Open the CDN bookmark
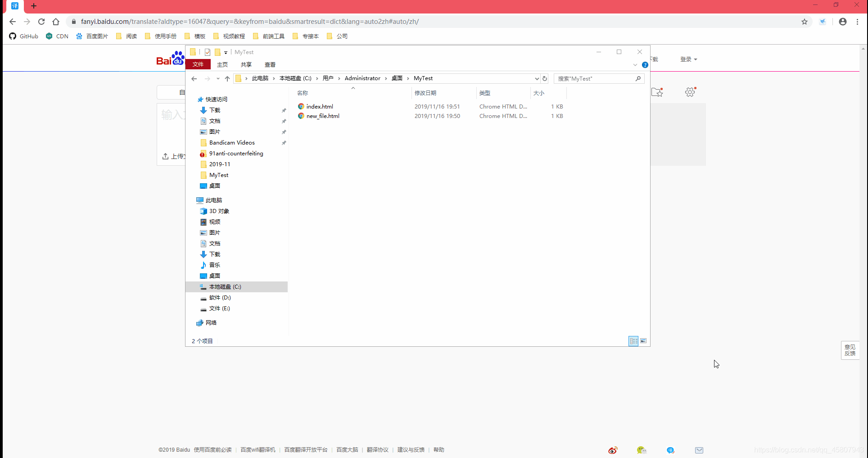 tap(57, 36)
